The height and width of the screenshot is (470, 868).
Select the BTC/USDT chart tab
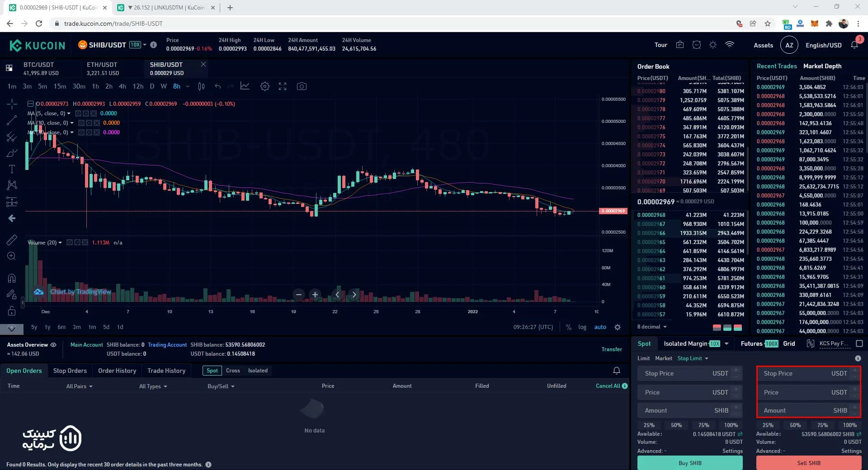click(41, 69)
